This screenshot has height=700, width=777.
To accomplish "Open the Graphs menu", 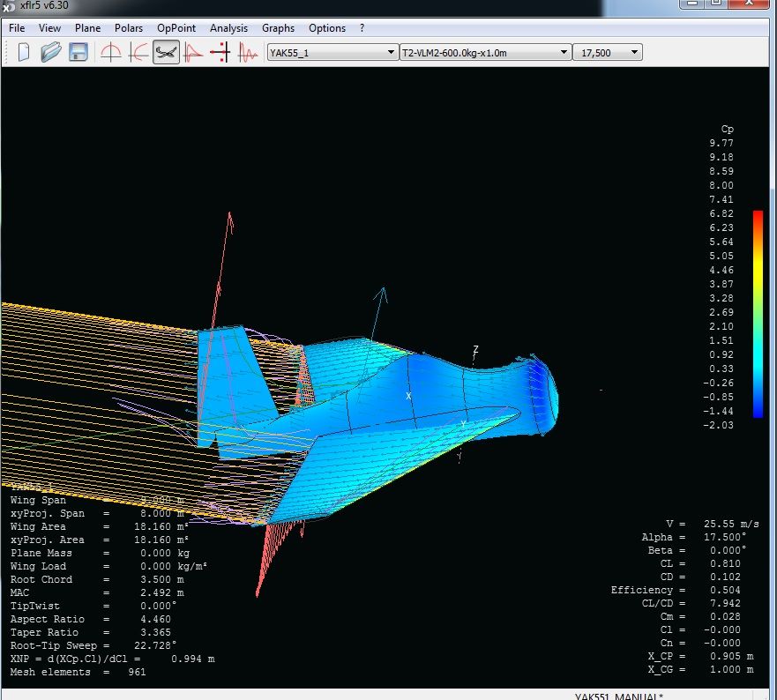I will [x=279, y=28].
